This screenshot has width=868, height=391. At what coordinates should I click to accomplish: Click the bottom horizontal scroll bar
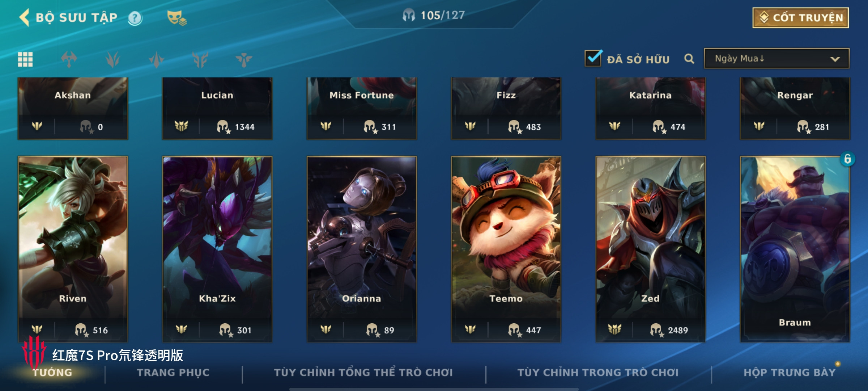(434, 389)
